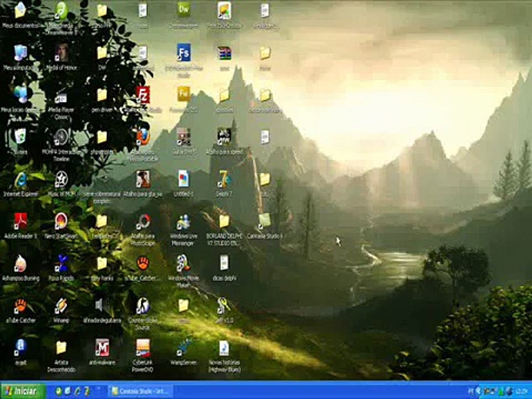This screenshot has width=532, height=399.
Task: Open the pen driver folder
Action: click(102, 94)
